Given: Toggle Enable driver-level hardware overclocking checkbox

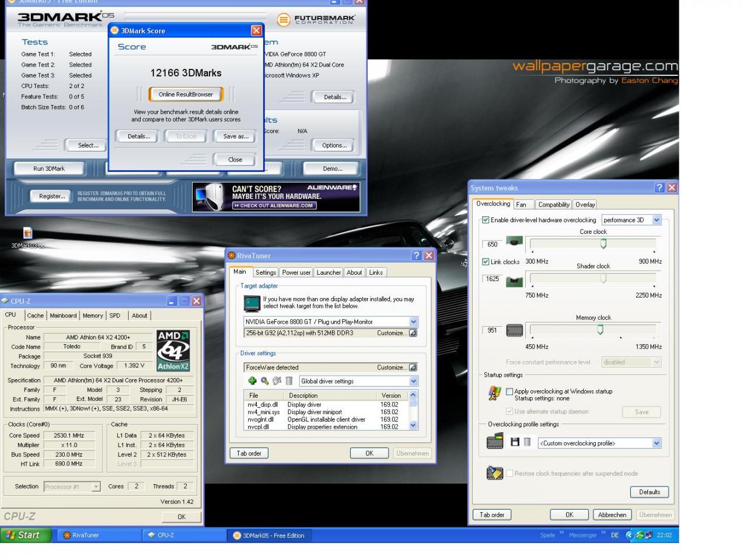Looking at the screenshot, I should (486, 220).
